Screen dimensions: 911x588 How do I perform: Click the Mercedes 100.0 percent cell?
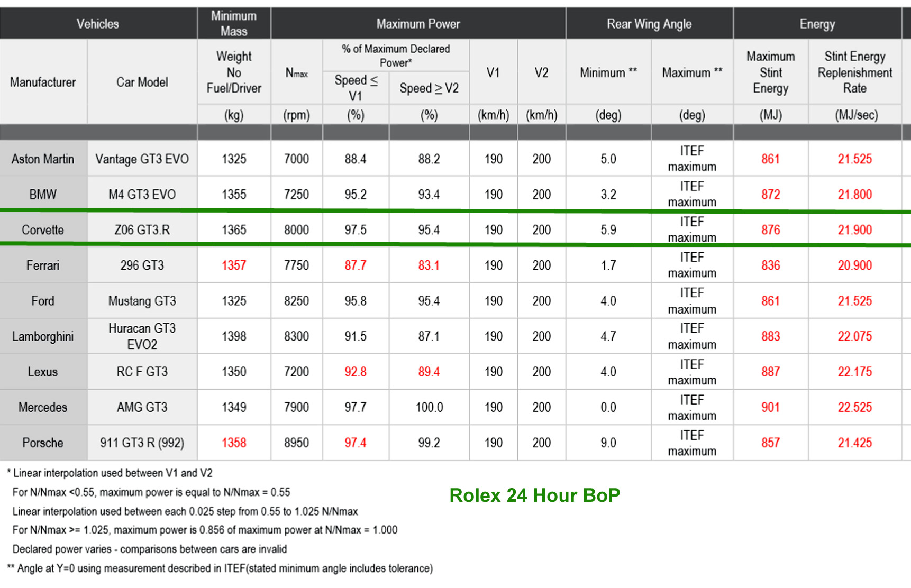429,407
